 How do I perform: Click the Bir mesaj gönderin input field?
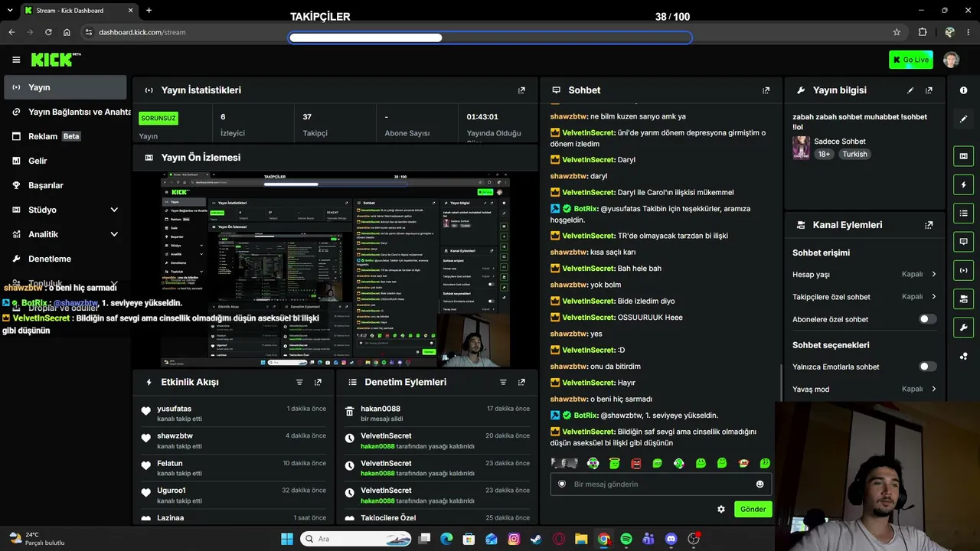661,484
